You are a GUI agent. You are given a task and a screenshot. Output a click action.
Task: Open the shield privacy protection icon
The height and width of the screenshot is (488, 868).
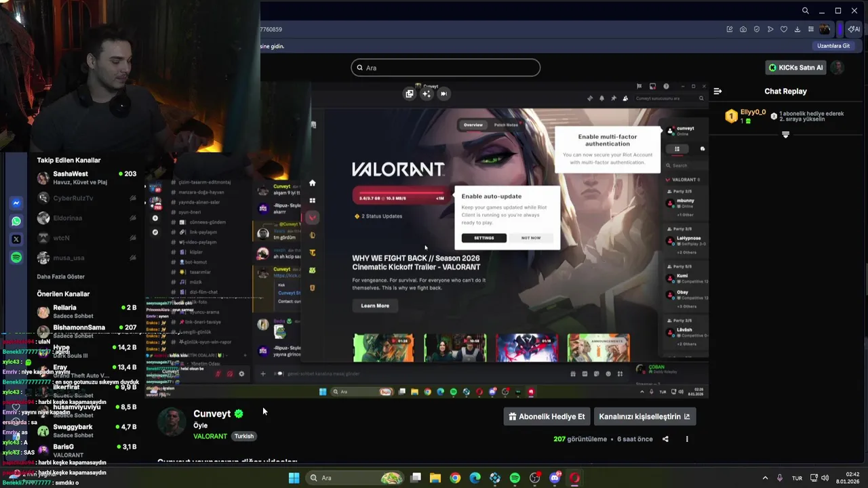[757, 29]
